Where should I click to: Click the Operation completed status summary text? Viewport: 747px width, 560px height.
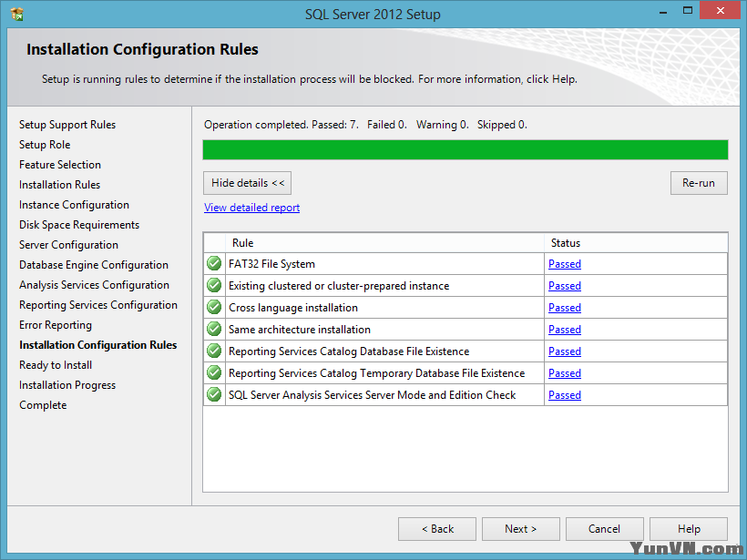click(365, 125)
